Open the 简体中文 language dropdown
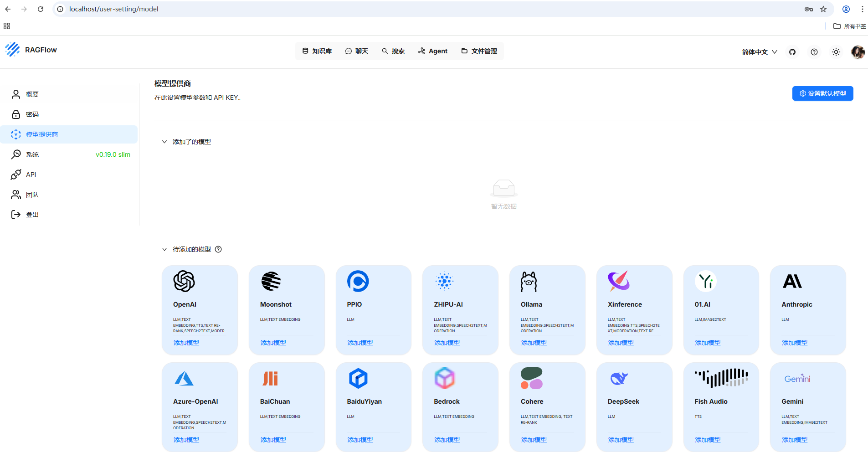Viewport: 868px width, 452px height. (760, 52)
